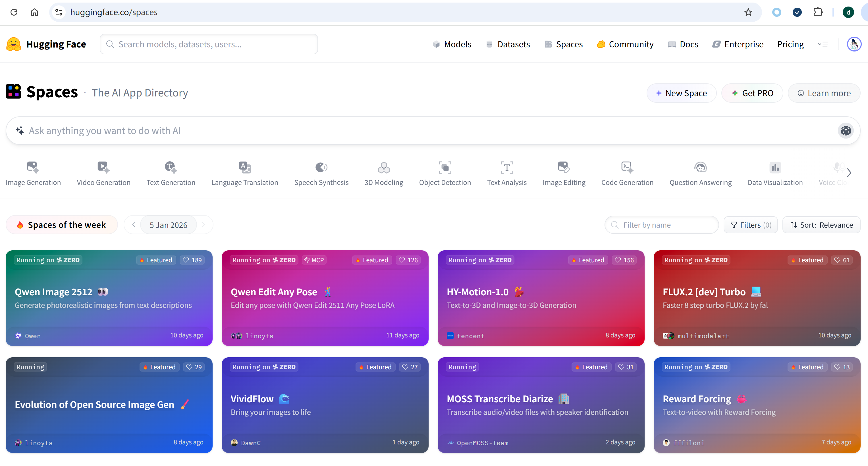Like the Qwen Image 2512 space
The height and width of the screenshot is (466, 868).
192,260
